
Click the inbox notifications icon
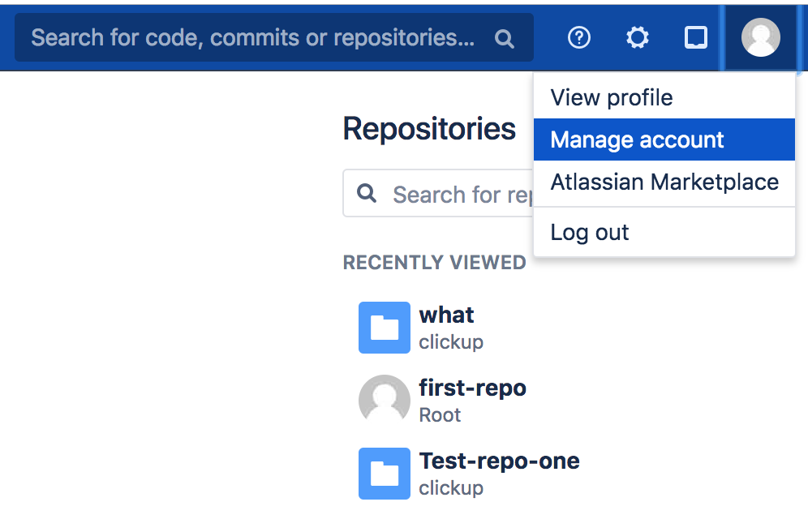coord(696,37)
